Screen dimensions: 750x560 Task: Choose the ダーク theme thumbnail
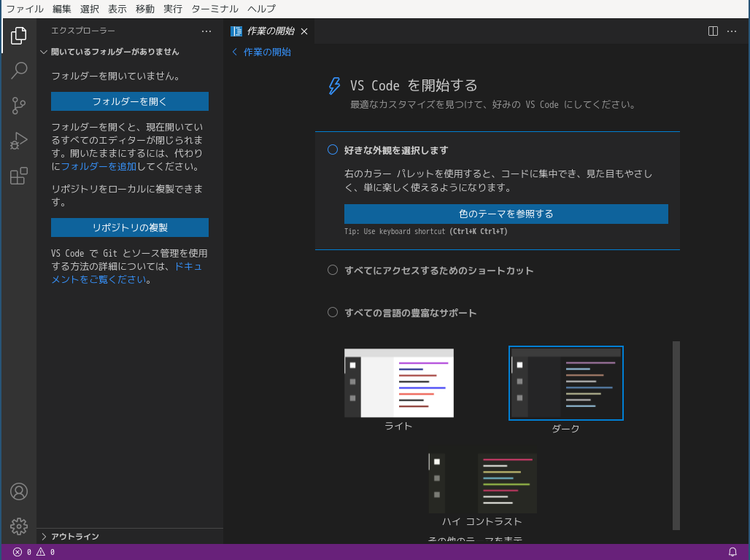[x=566, y=383]
